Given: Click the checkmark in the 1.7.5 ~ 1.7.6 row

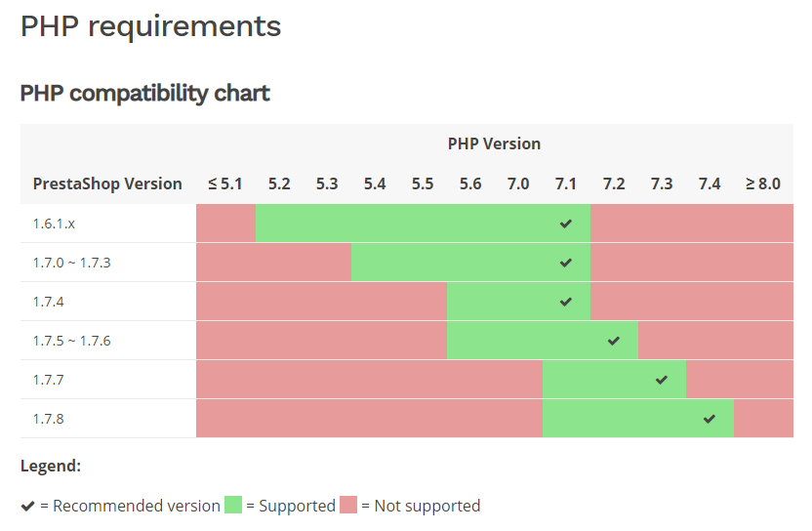Looking at the screenshot, I should [614, 341].
